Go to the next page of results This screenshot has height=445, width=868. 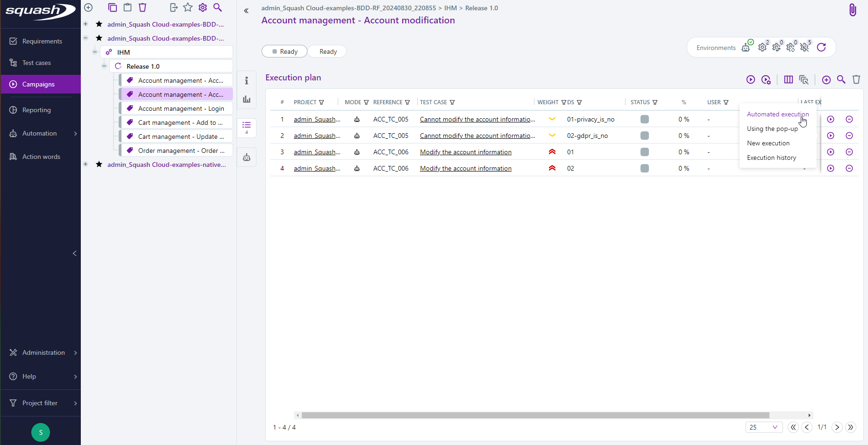pos(837,427)
